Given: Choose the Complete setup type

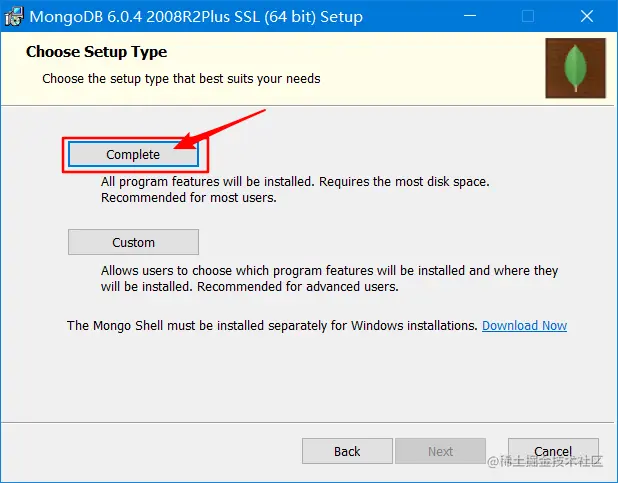Looking at the screenshot, I should click(x=133, y=154).
